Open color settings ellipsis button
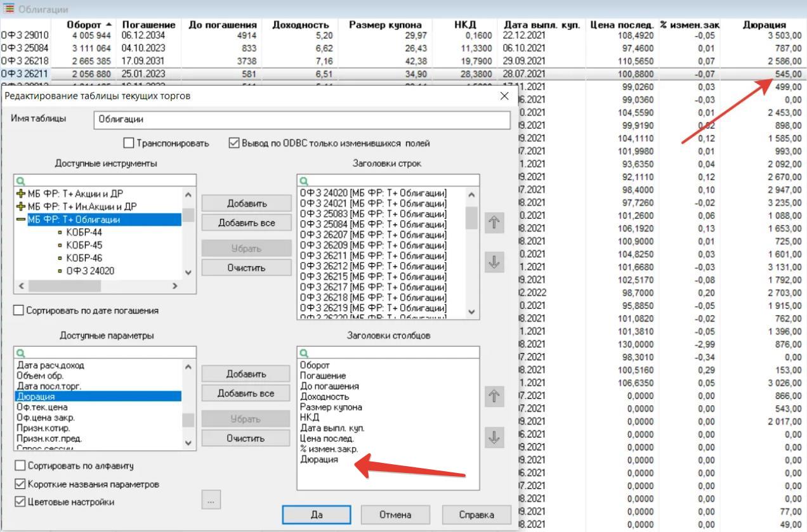Screen dimensions: 807x532 point(211,500)
